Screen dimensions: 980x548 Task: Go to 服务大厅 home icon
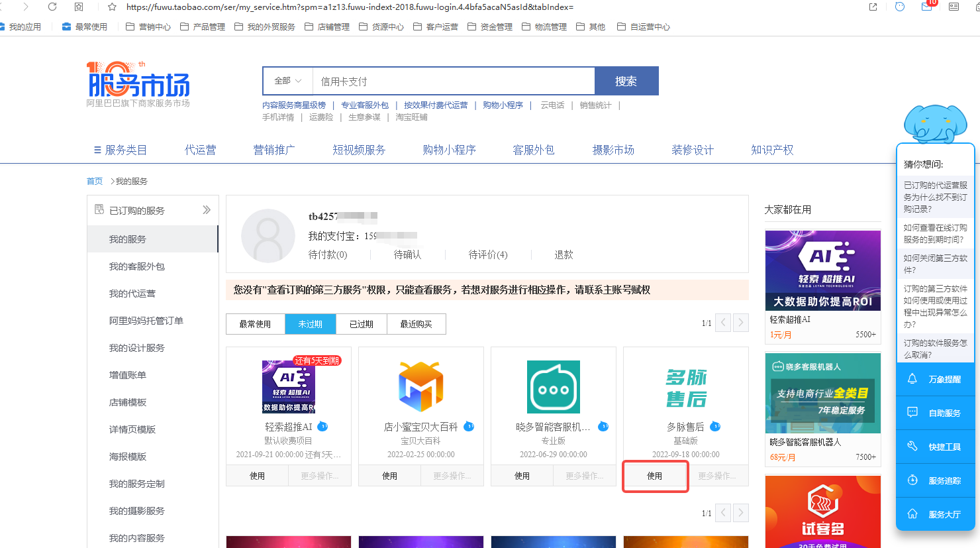(x=912, y=514)
